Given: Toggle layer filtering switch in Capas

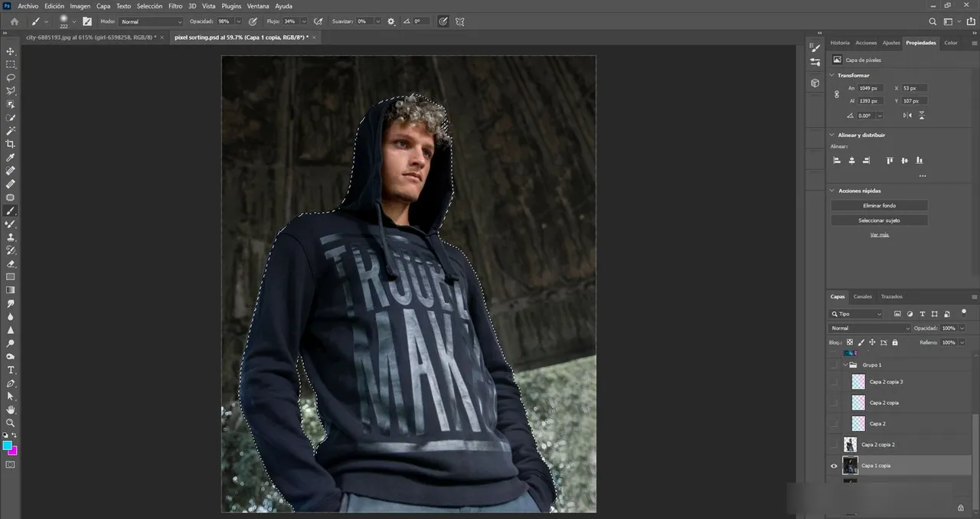Looking at the screenshot, I should 964,312.
